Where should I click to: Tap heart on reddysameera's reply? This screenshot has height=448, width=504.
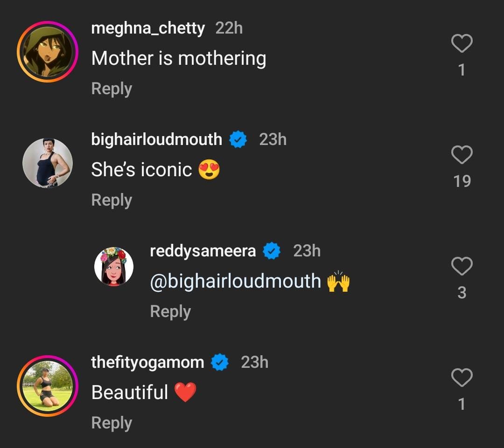(462, 267)
